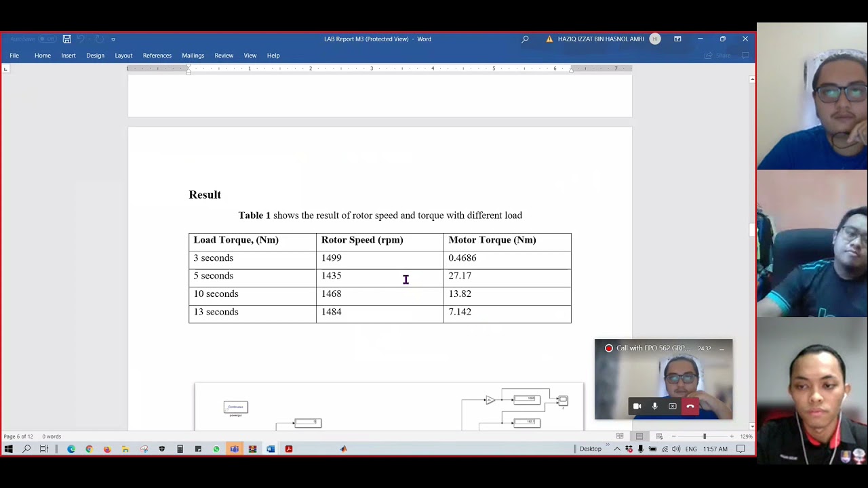This screenshot has height=488, width=868.
Task: Open the Mailings tab
Action: pyautogui.click(x=193, y=56)
